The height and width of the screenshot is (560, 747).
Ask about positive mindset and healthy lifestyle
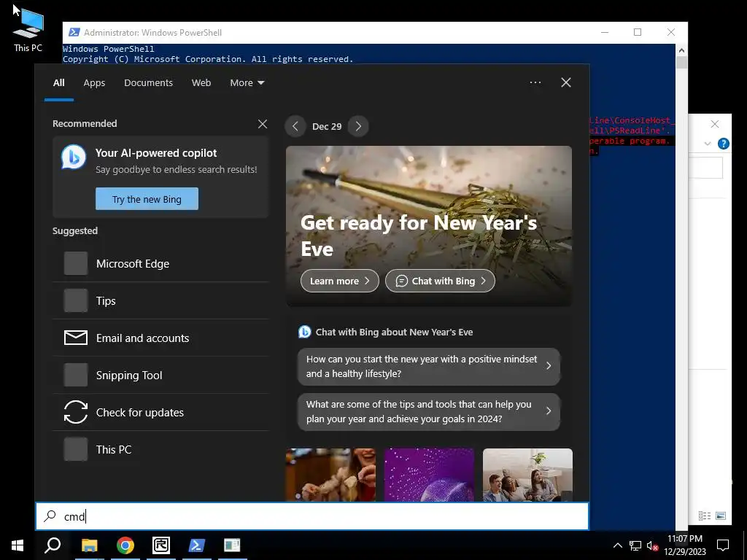coord(429,366)
